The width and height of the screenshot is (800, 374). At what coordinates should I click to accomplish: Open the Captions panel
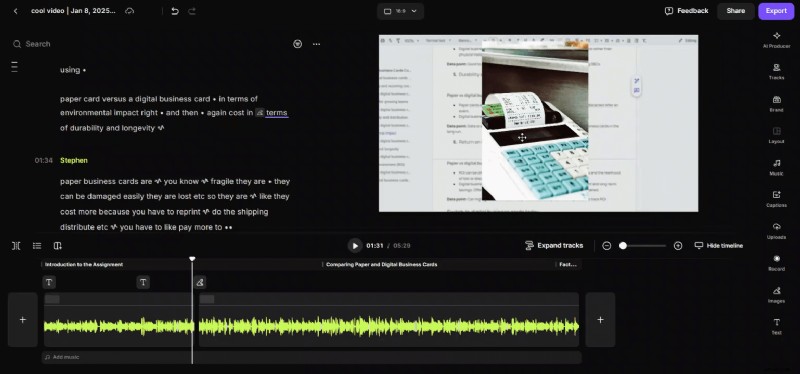(x=777, y=199)
